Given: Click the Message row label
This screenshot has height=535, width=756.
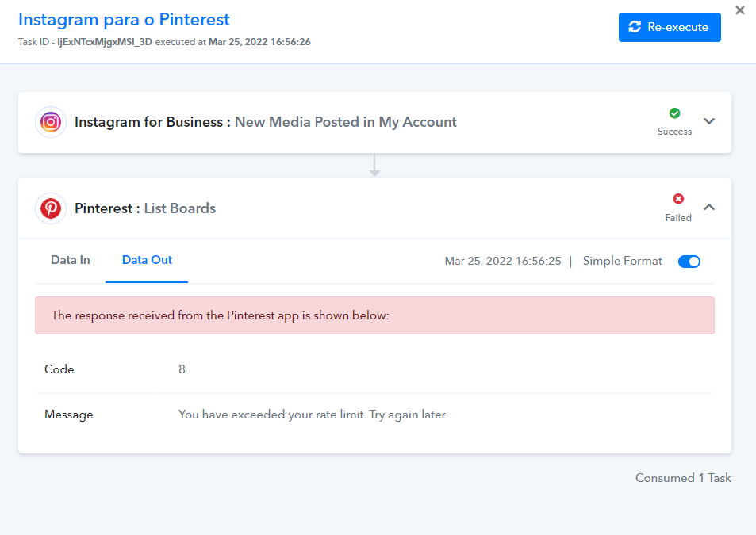Looking at the screenshot, I should point(69,415).
